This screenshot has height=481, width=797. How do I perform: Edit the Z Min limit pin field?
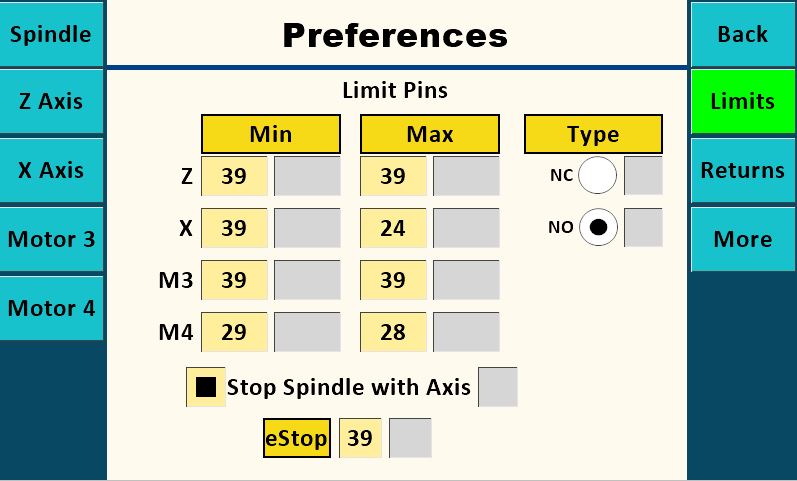(234, 176)
